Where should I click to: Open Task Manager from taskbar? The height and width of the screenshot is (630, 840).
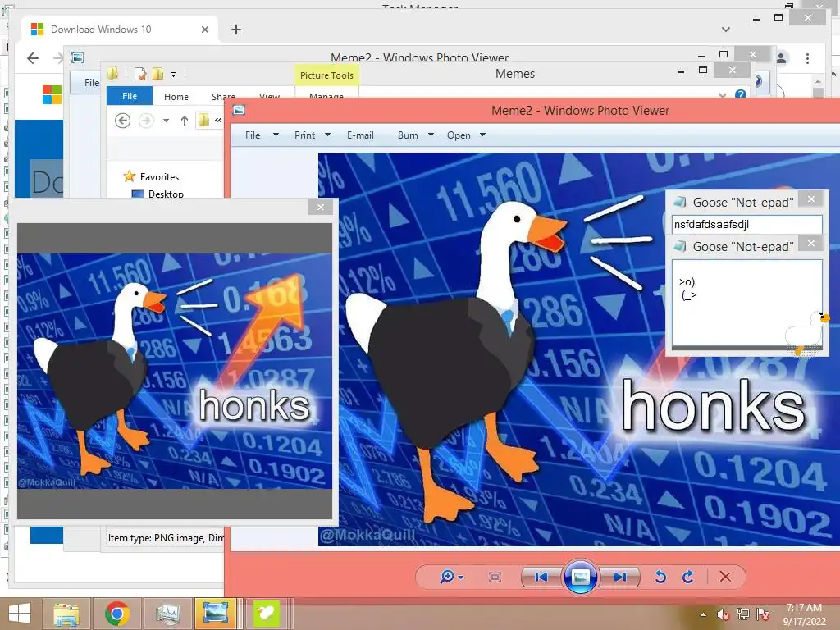point(167,614)
